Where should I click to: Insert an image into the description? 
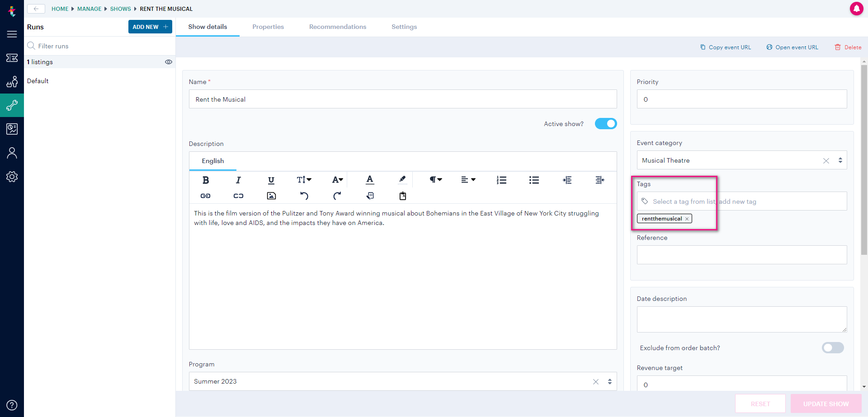pos(271,196)
